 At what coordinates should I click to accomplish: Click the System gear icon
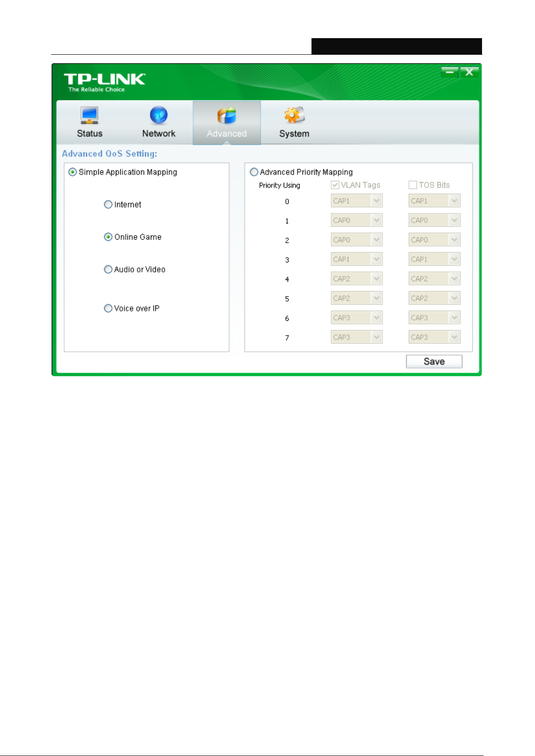[294, 115]
